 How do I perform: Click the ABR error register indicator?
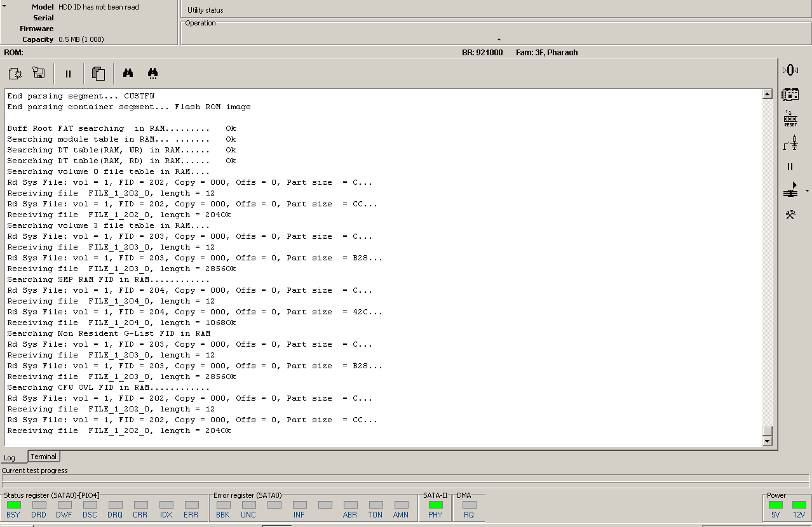pos(350,505)
